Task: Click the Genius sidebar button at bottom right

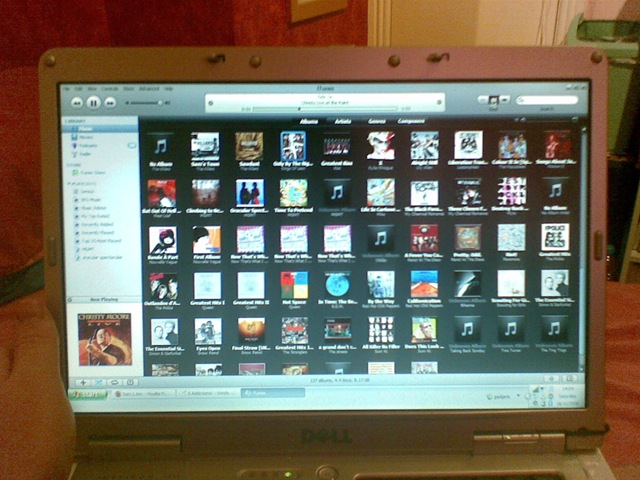Action: (552, 379)
